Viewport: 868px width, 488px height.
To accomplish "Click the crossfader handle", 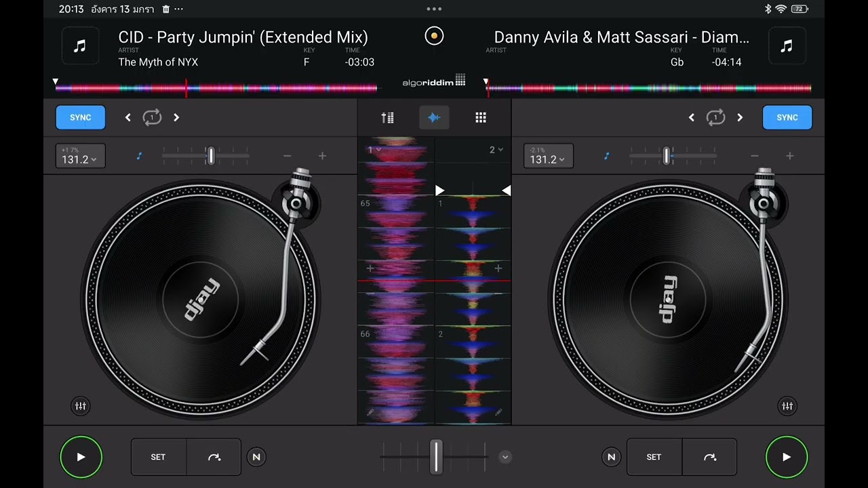I will (436, 456).
